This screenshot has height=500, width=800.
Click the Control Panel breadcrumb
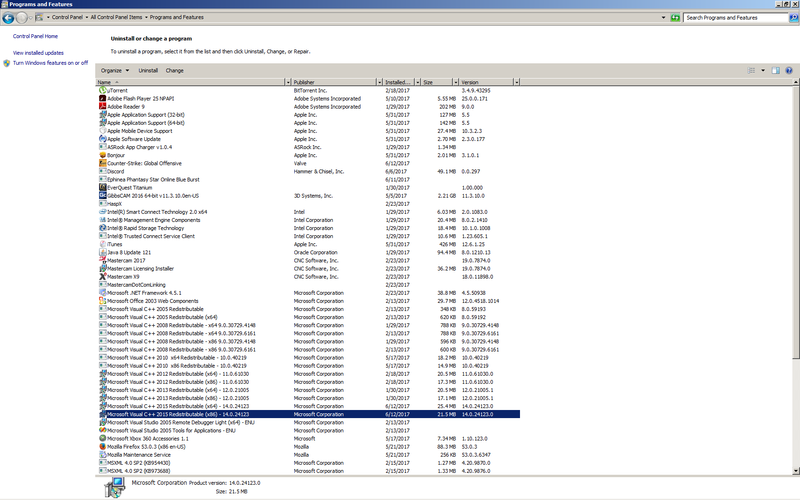click(67, 17)
